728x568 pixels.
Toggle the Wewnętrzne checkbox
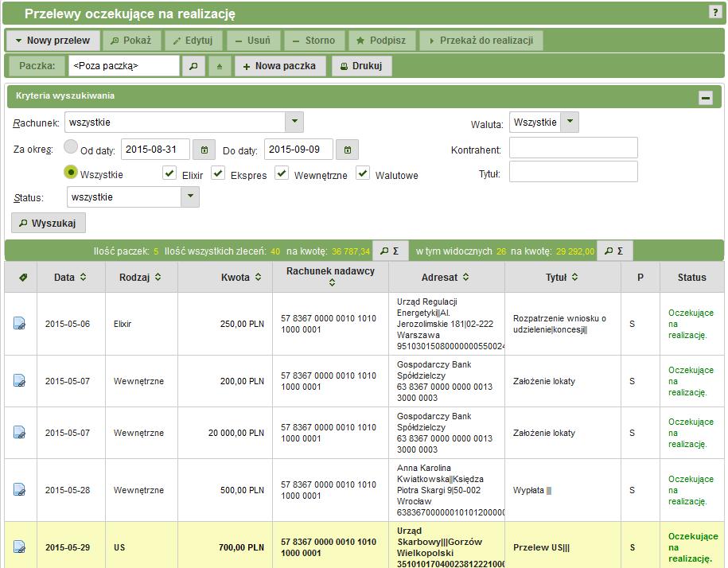coord(282,173)
